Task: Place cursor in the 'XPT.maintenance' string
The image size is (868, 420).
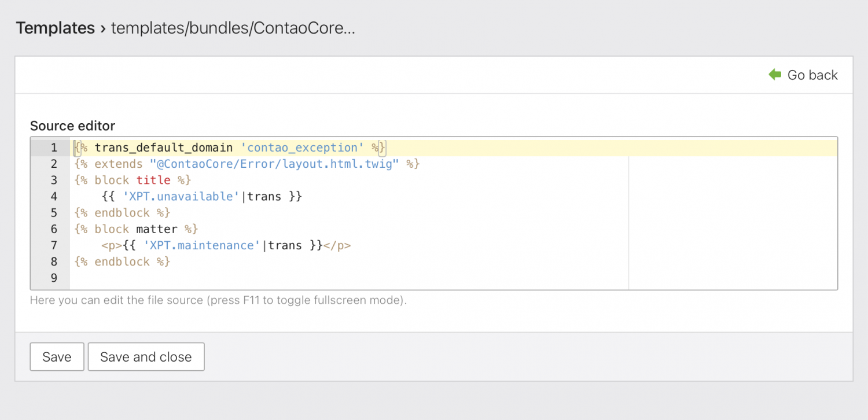Action: click(202, 245)
